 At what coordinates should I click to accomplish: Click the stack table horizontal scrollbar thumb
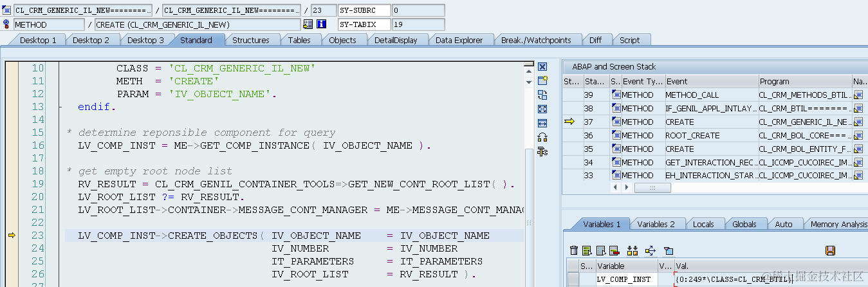[x=652, y=187]
